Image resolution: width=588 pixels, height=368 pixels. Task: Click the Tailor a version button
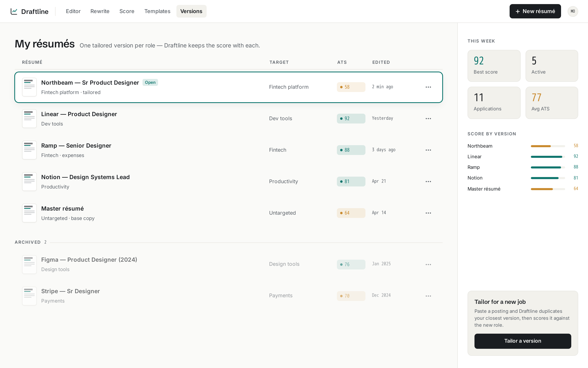523,341
